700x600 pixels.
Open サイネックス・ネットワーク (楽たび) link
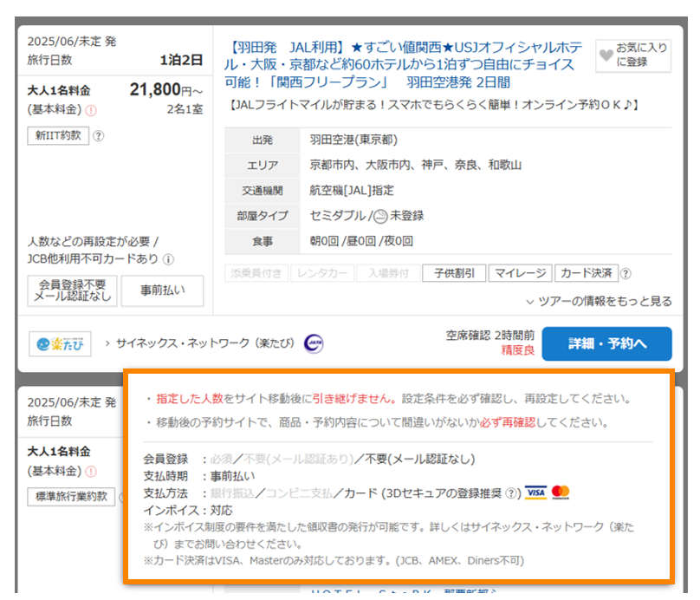click(205, 343)
